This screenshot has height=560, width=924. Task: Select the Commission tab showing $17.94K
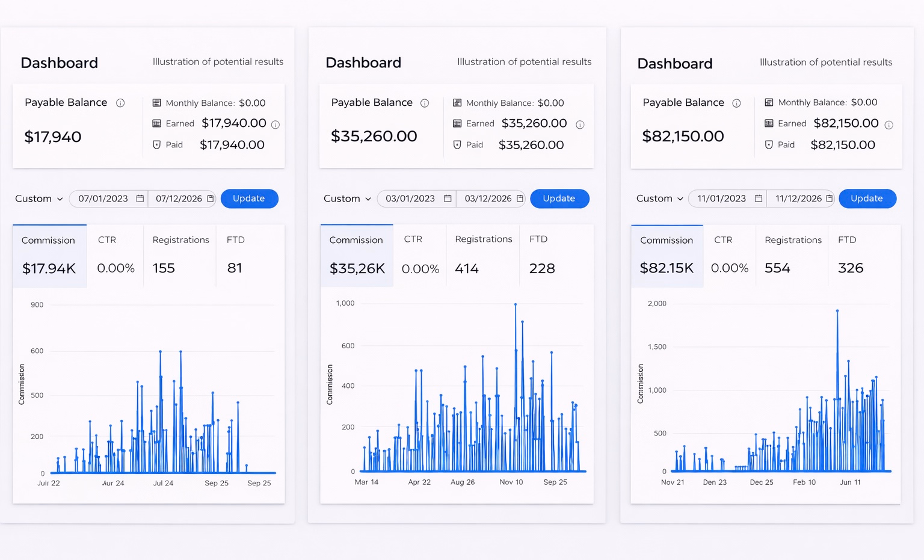click(x=49, y=256)
